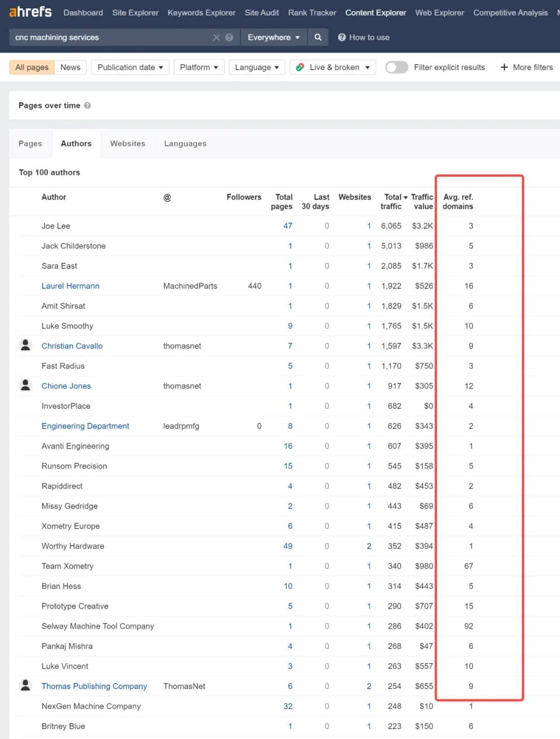This screenshot has width=560, height=739.
Task: Click Runsom Precision's 15 total pages
Action: click(288, 466)
